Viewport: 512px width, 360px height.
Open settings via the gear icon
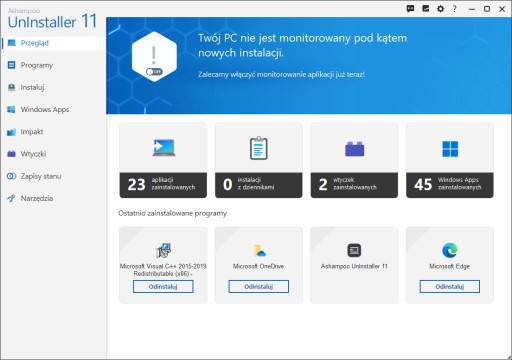coord(440,9)
